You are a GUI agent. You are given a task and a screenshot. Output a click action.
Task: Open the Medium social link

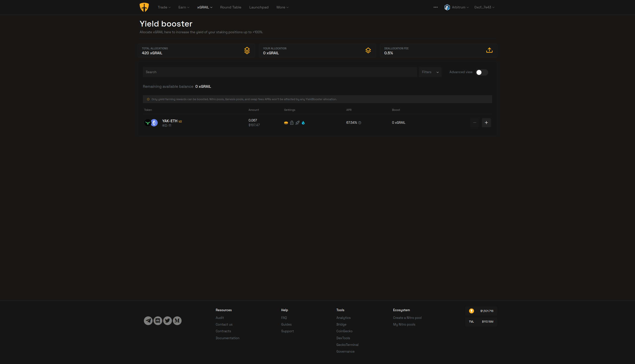(177, 321)
